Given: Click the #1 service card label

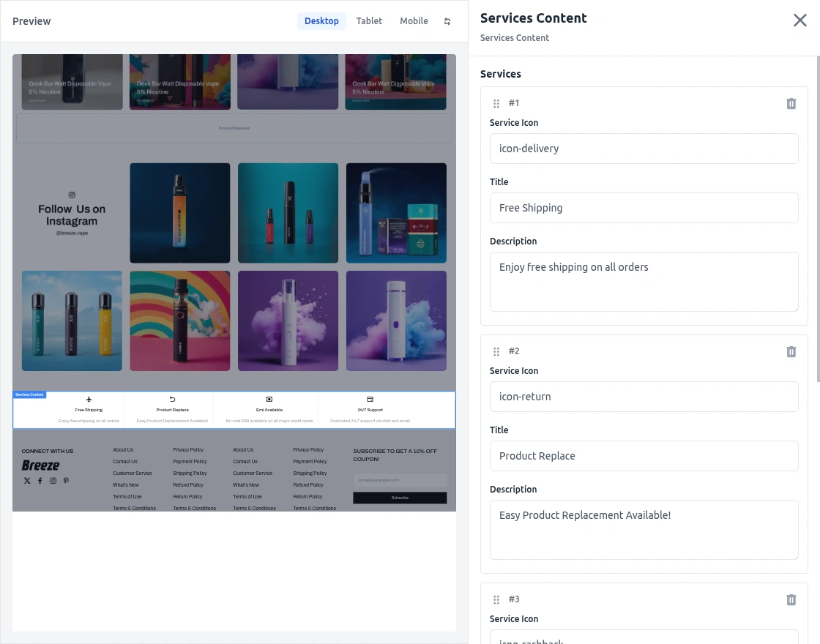Looking at the screenshot, I should [x=514, y=103].
